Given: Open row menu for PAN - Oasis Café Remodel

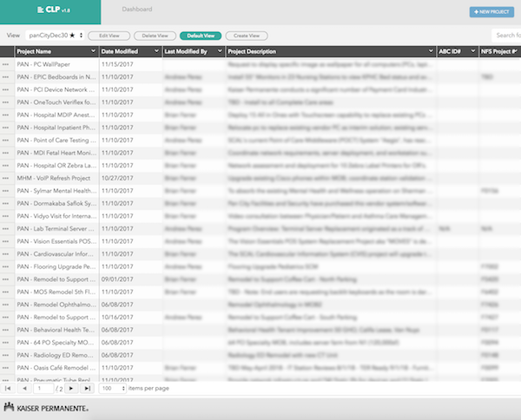Looking at the screenshot, I should click(6, 368).
